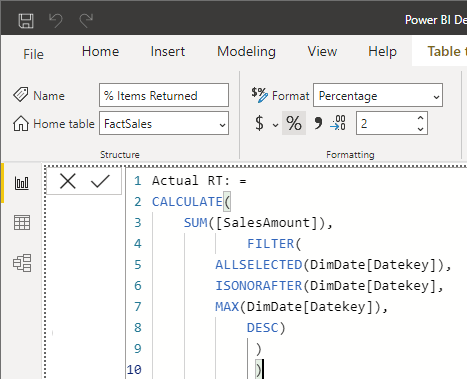Toggle percentage format button
This screenshot has height=379, width=467.
294,123
